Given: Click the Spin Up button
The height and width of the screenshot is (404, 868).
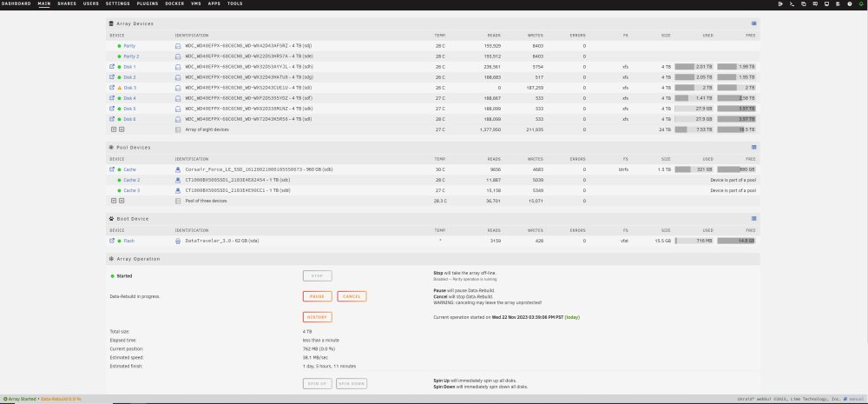Looking at the screenshot, I should 317,383.
